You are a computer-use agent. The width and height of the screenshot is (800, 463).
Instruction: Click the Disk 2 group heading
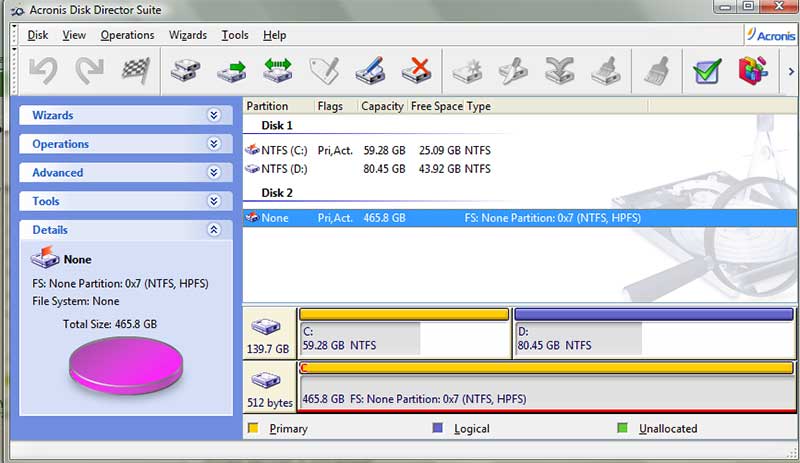(277, 193)
